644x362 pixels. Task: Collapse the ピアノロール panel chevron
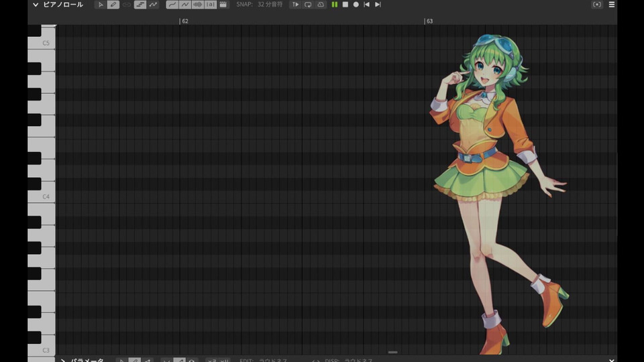coord(35,5)
